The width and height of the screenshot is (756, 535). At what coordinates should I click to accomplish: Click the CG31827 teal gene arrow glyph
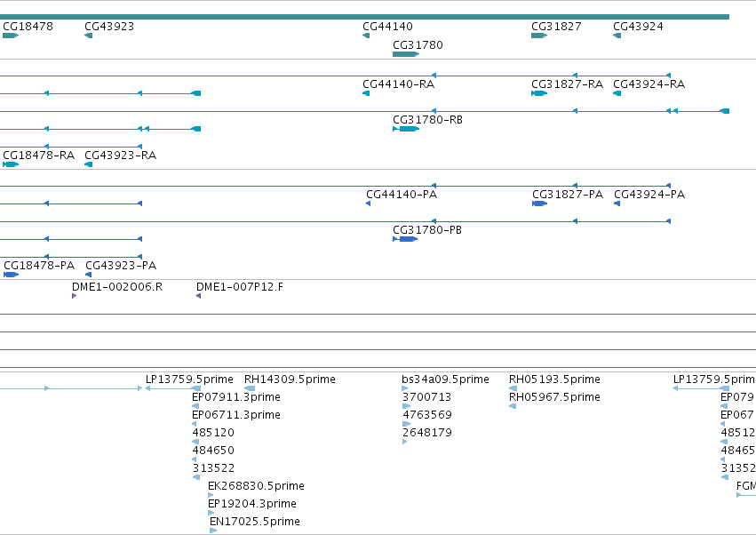539,36
